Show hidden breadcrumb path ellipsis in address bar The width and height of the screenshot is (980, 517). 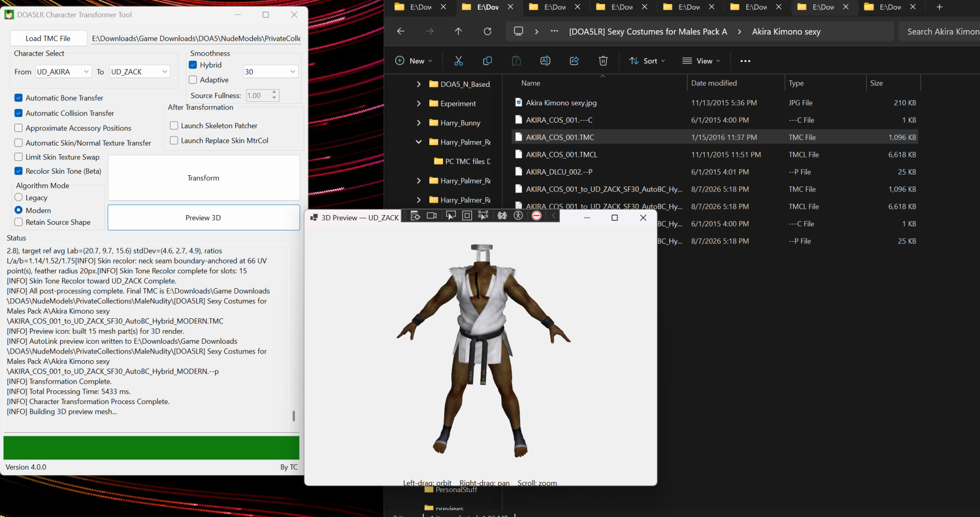tap(554, 31)
